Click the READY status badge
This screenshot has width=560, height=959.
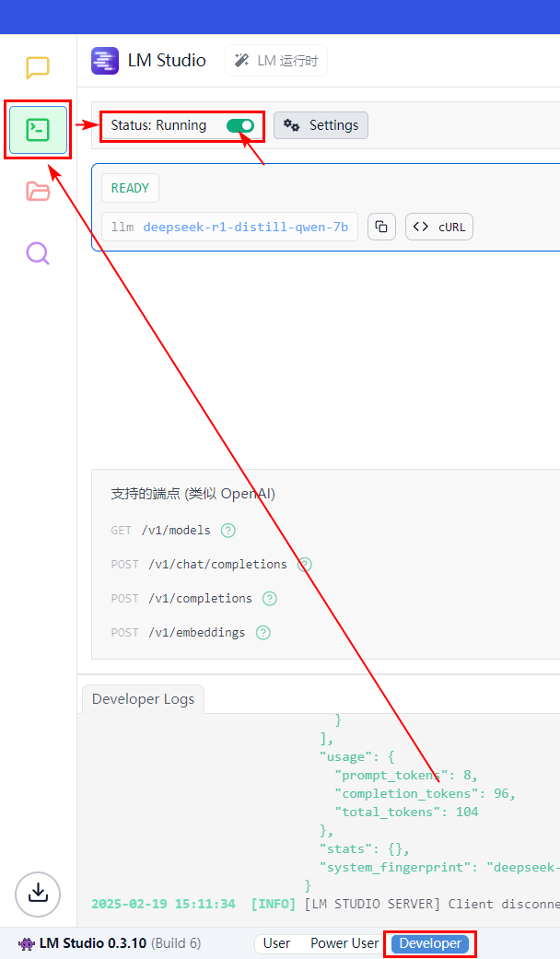[x=130, y=188]
